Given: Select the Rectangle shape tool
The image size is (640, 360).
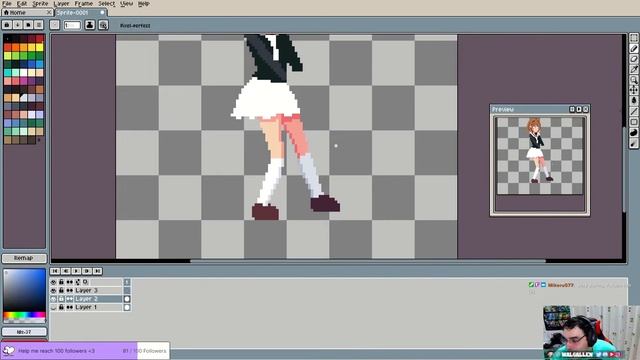Looking at the screenshot, I should coord(633,122).
